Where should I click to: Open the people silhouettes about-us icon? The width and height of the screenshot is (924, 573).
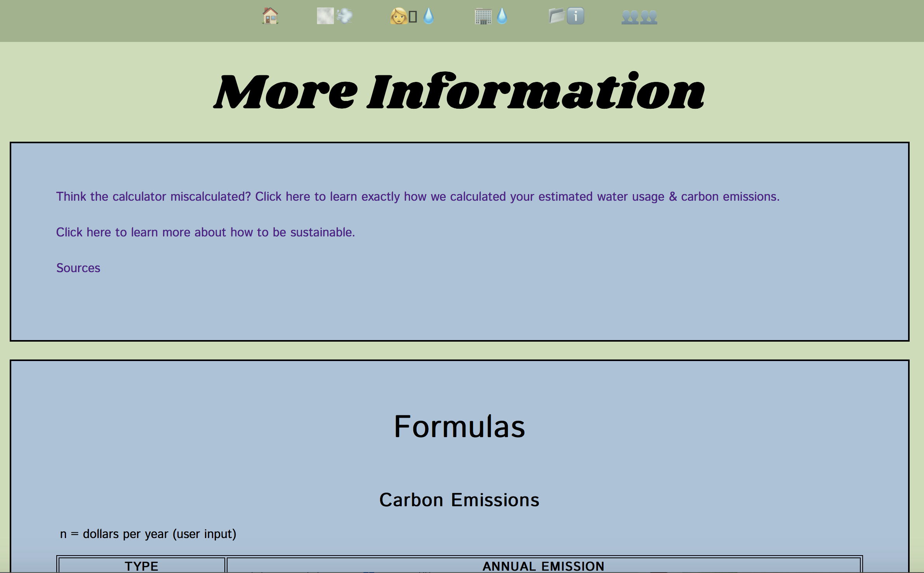(x=639, y=17)
